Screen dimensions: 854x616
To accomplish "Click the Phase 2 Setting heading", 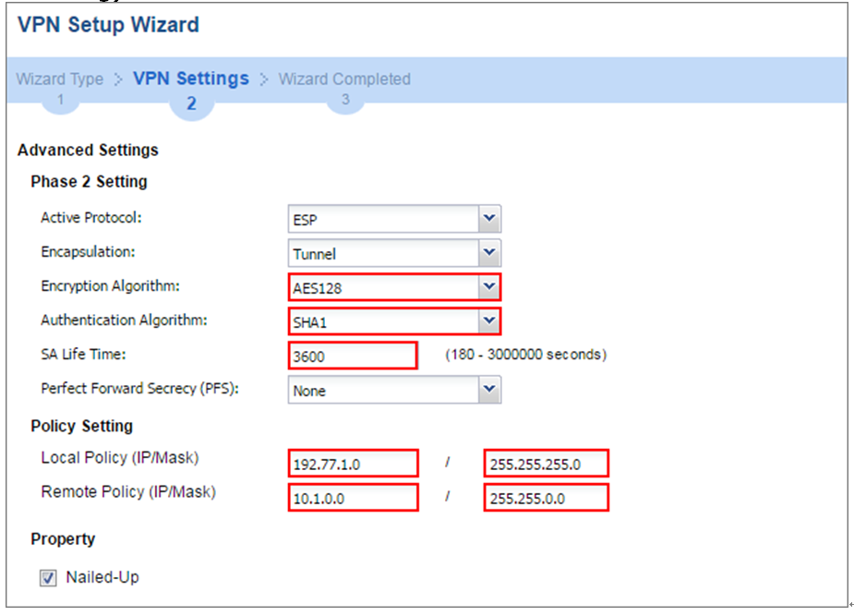I will click(89, 181).
